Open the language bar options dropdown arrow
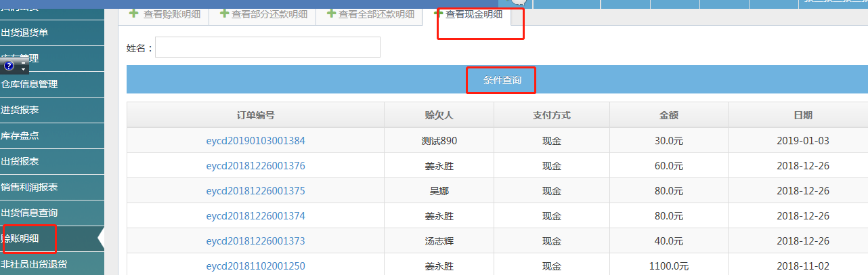 (x=23, y=70)
